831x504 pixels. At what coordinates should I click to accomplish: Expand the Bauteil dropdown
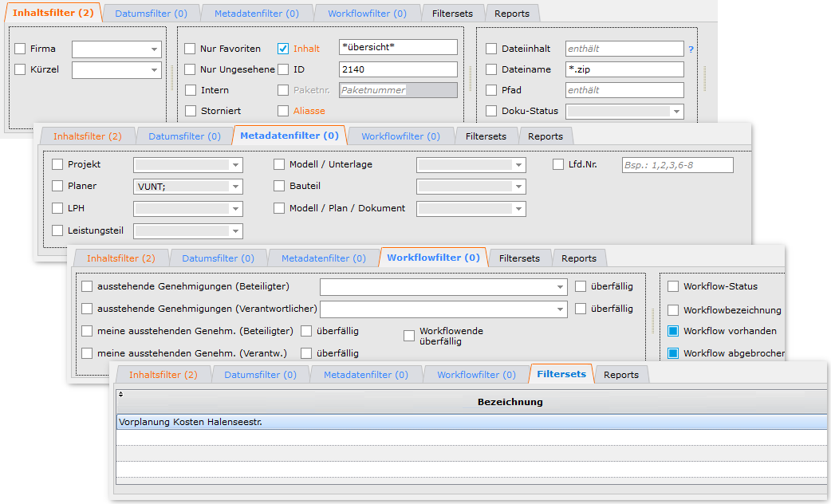tap(471, 187)
